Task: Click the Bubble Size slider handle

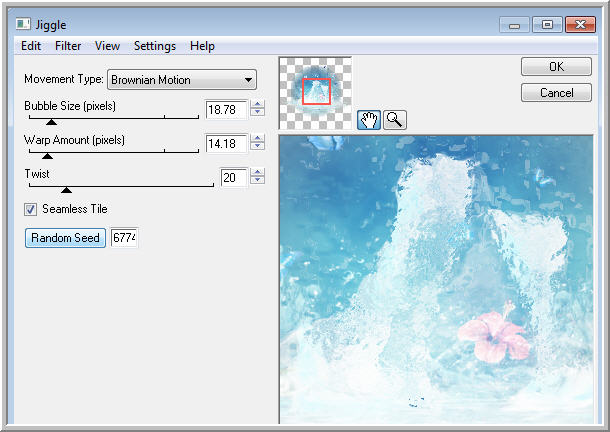Action: [x=51, y=122]
